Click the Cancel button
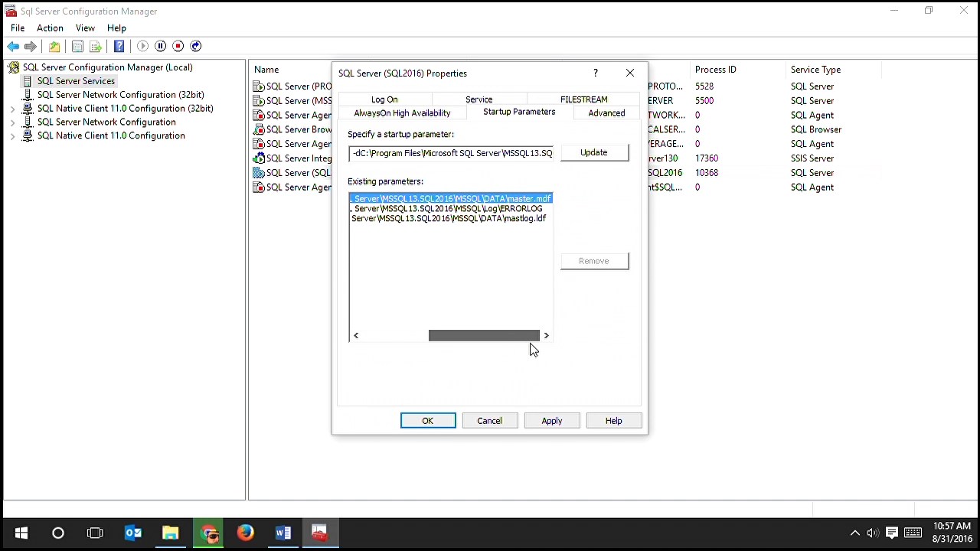980x551 pixels. (x=489, y=421)
